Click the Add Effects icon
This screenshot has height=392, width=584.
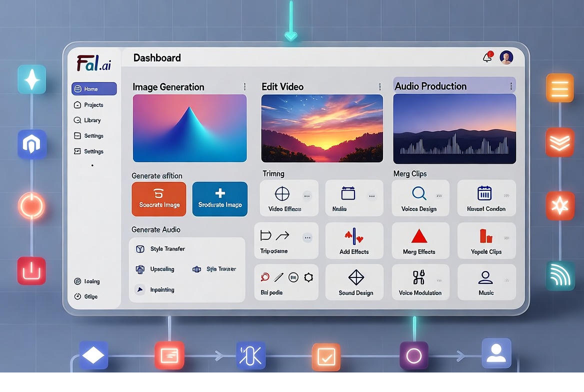354,235
